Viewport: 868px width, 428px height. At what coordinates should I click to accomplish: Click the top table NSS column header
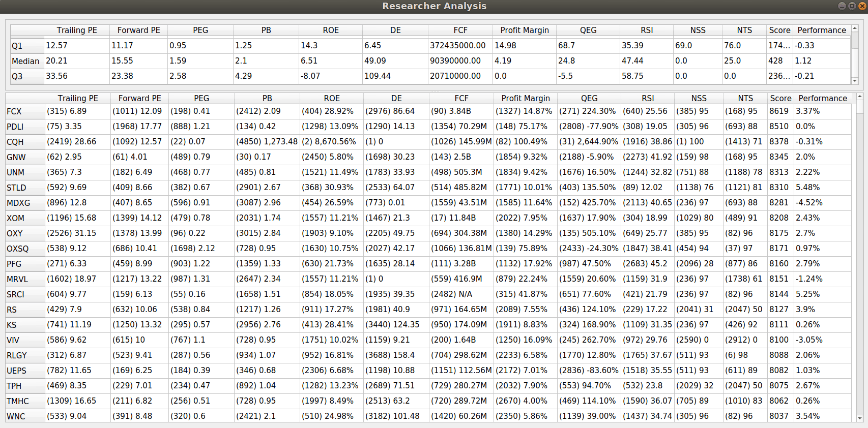(x=698, y=30)
